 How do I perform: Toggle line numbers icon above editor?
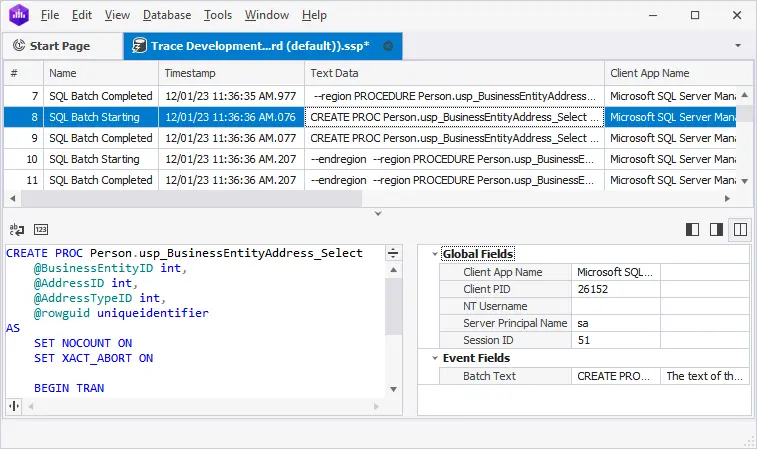41,229
